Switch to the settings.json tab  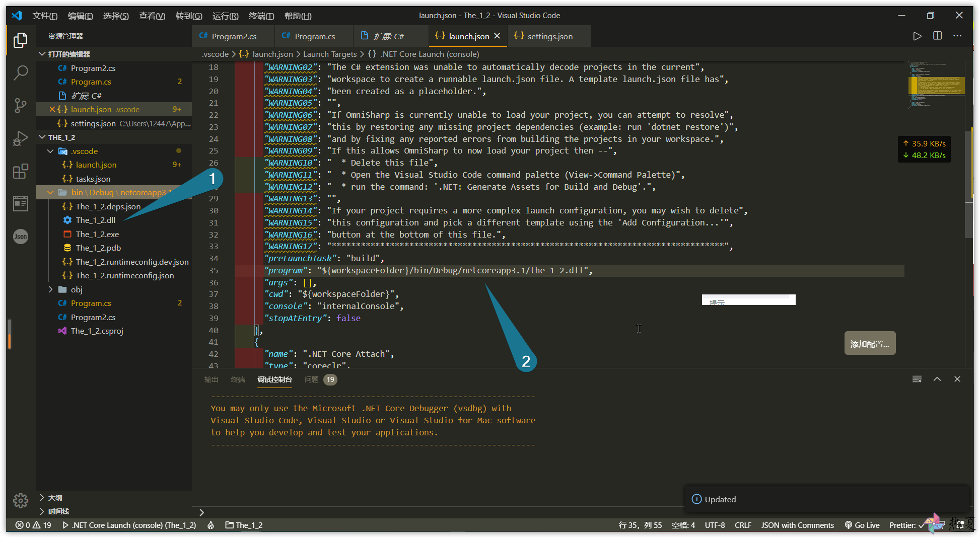(x=549, y=36)
